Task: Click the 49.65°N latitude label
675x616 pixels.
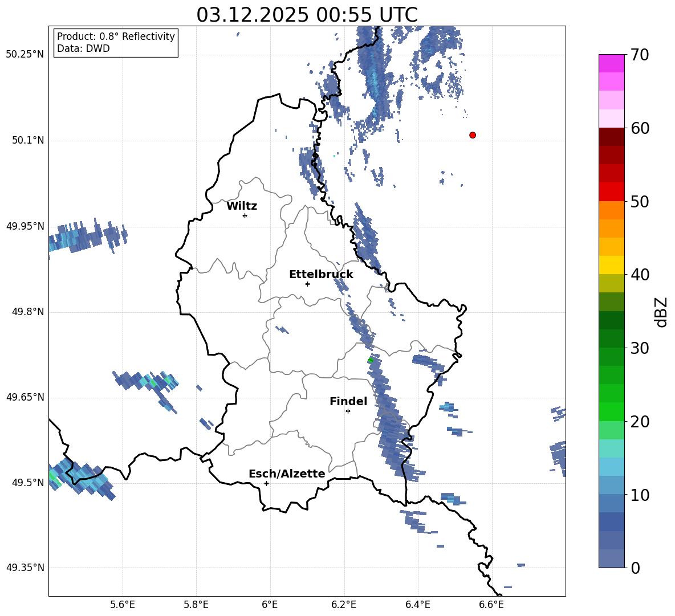Action: 25,397
